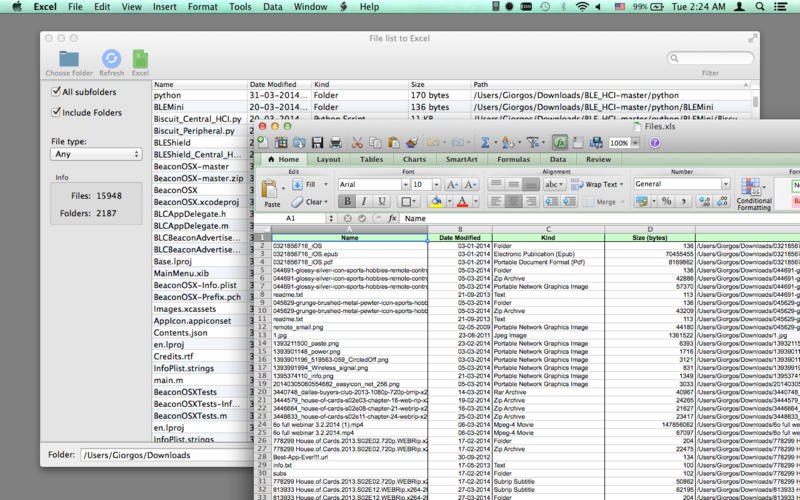Toggle align text left button
This screenshot has width=800, height=500.
click(496, 202)
